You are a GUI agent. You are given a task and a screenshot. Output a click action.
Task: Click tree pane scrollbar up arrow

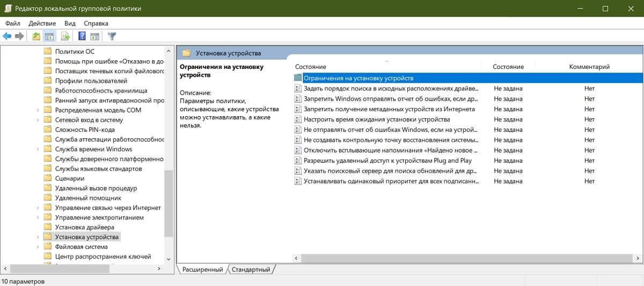[x=169, y=51]
